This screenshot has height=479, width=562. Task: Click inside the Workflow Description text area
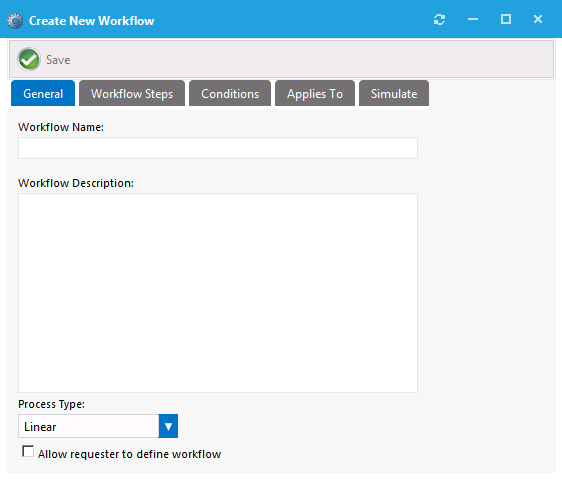click(x=218, y=293)
